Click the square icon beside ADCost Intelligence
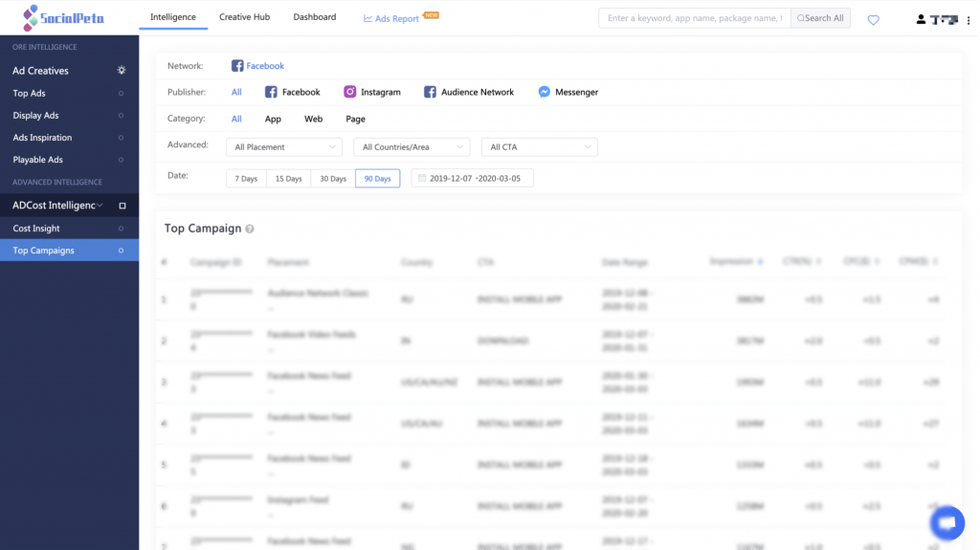Image resolution: width=980 pixels, height=550 pixels. coord(122,206)
